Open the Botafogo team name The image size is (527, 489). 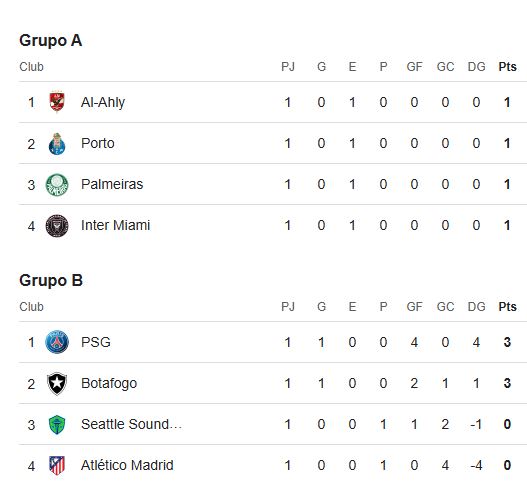point(109,384)
